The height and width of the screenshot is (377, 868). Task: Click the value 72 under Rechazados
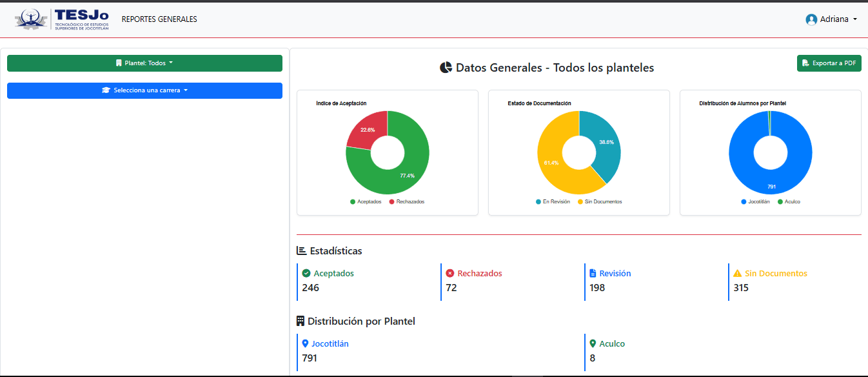tap(451, 288)
